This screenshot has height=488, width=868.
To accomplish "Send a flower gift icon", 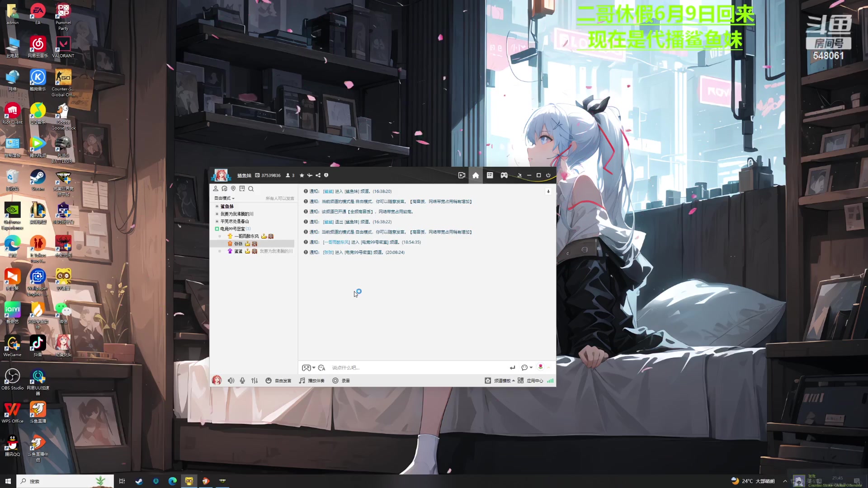I will [540, 367].
